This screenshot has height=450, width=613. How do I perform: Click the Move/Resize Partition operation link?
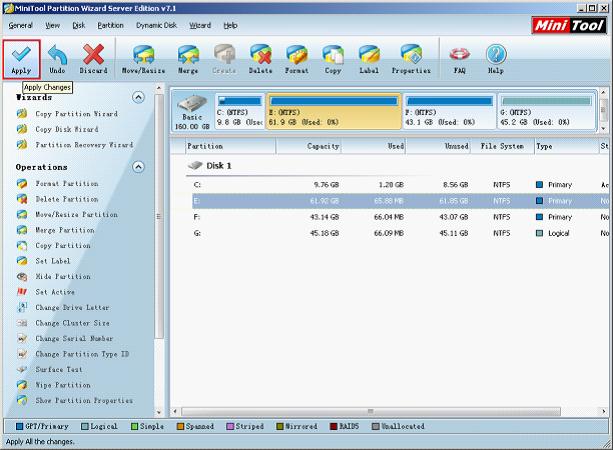point(76,214)
